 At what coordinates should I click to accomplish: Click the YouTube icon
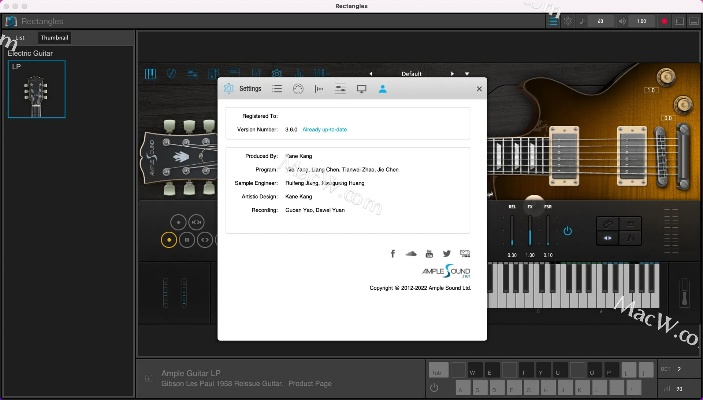click(429, 254)
